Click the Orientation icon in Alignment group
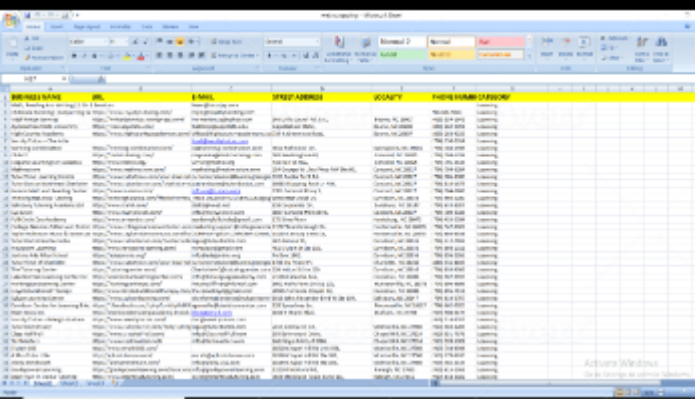This screenshot has width=695, height=399. [191, 42]
